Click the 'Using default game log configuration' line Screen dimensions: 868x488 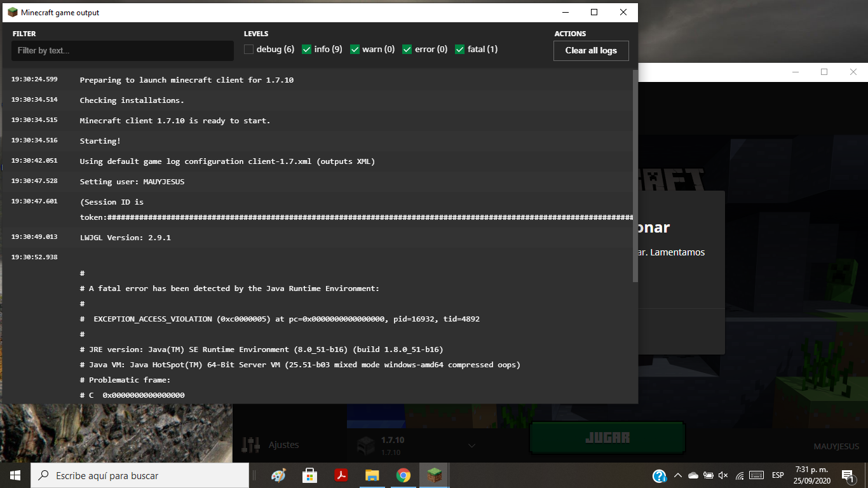pos(227,161)
